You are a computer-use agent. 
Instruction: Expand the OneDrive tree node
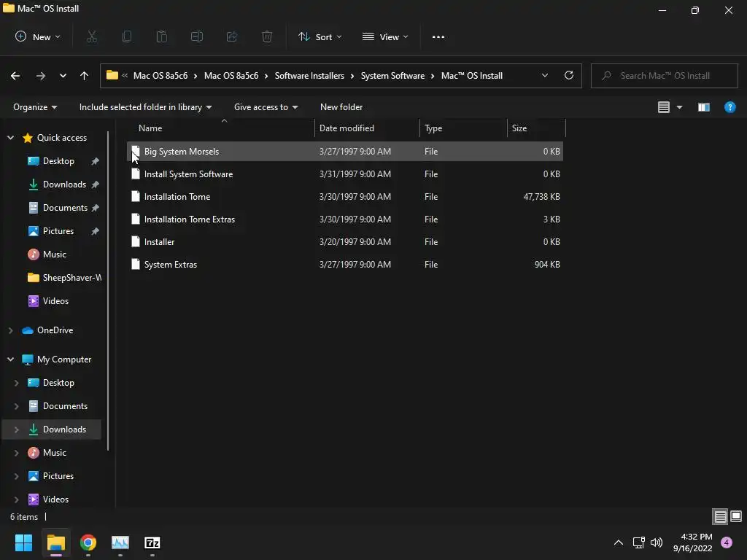point(10,330)
